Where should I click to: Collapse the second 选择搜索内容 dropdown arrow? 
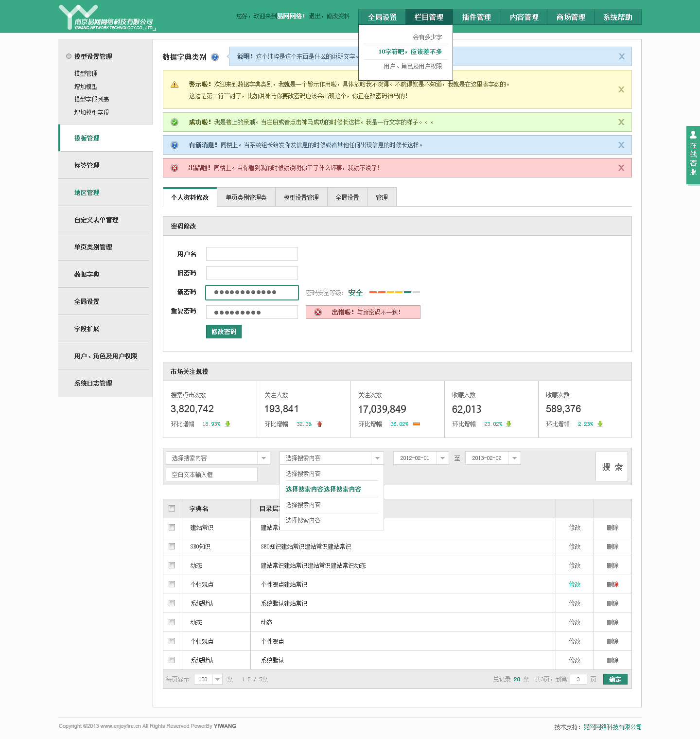(377, 458)
